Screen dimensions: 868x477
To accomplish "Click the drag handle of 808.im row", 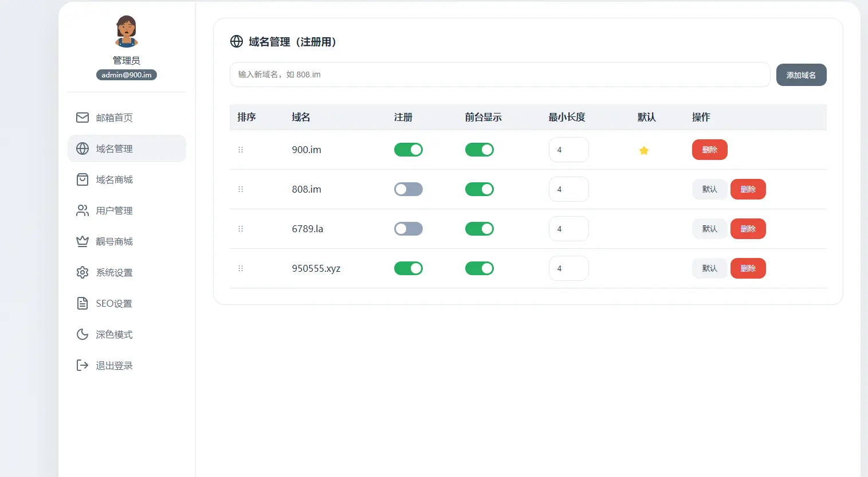I will tap(241, 189).
